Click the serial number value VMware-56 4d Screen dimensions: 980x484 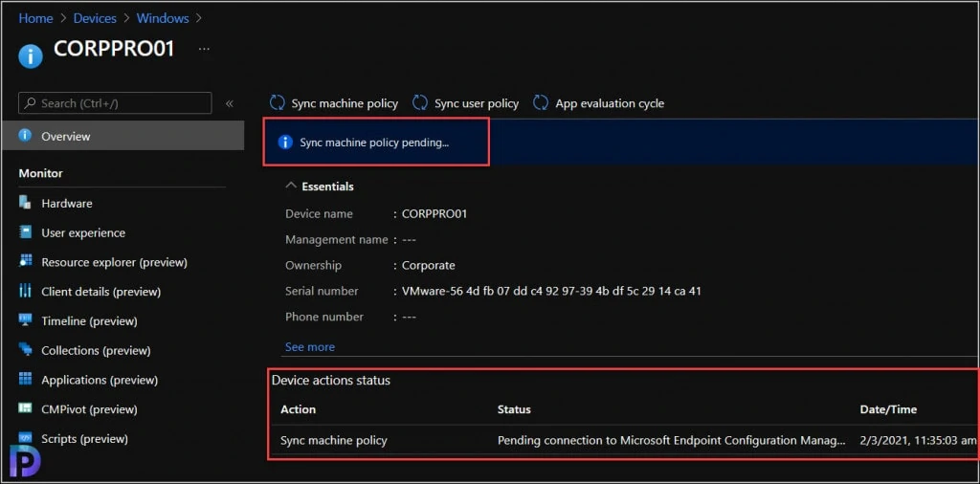tap(551, 291)
